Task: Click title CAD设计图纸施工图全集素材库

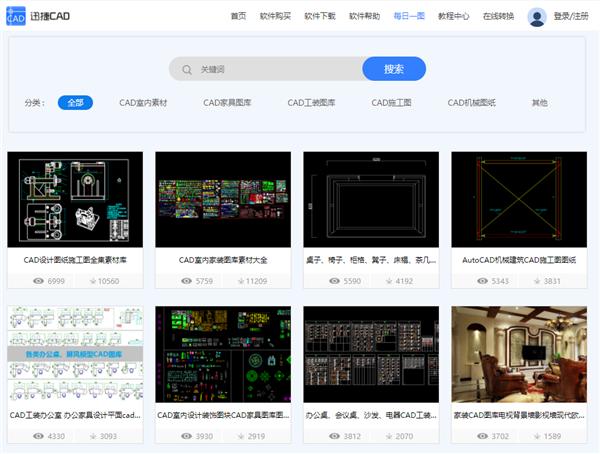Action: point(75,260)
